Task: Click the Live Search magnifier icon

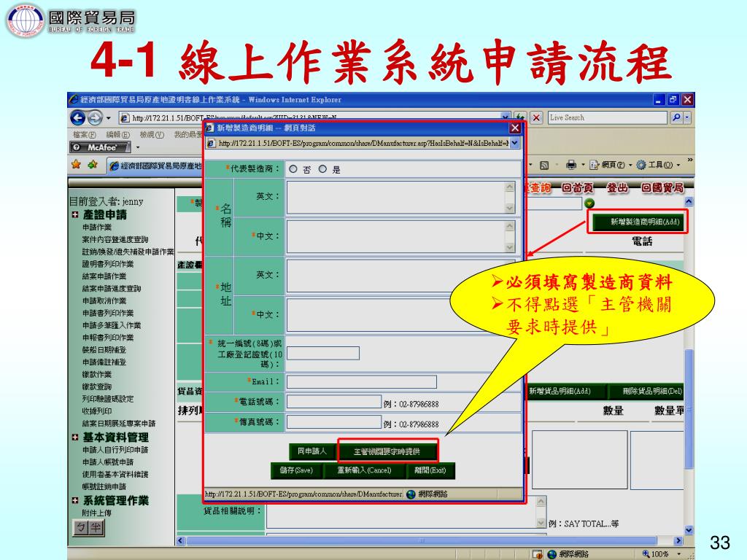Action: pyautogui.click(x=676, y=117)
